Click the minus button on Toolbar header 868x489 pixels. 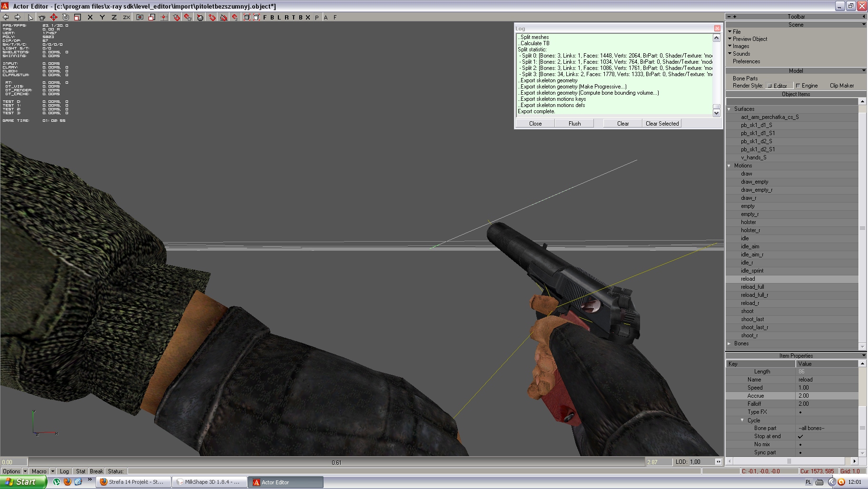(x=729, y=17)
